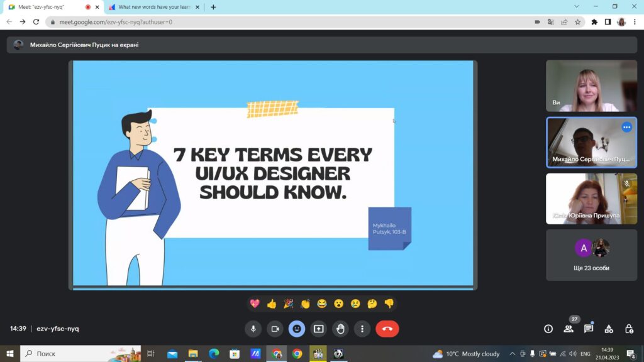Screen dimensions: 644x362
Task: Switch to 'What new words' tab
Action: coord(154,7)
